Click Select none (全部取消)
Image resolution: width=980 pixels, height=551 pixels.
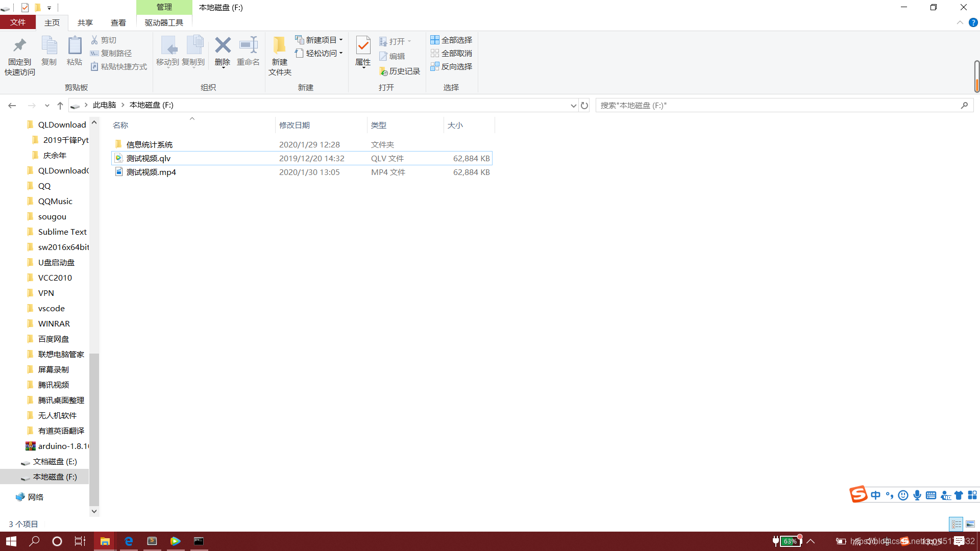click(451, 53)
